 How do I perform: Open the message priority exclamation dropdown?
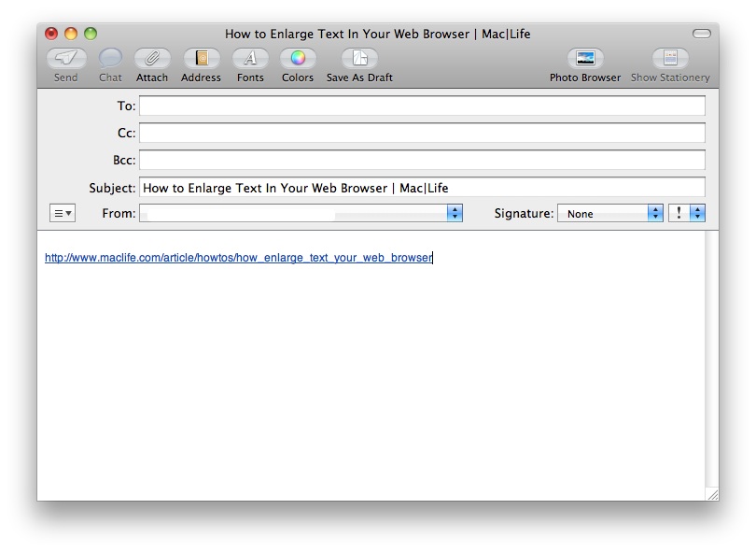point(687,213)
